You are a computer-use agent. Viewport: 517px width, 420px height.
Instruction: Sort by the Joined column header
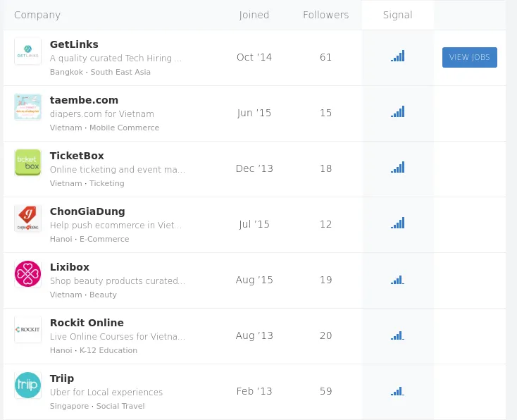[x=254, y=15]
